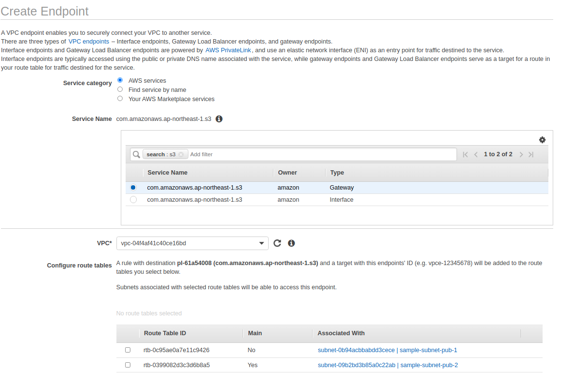The image size is (588, 386).
Task: Remove the 'search : s3' filter tag
Action: [x=181, y=155]
